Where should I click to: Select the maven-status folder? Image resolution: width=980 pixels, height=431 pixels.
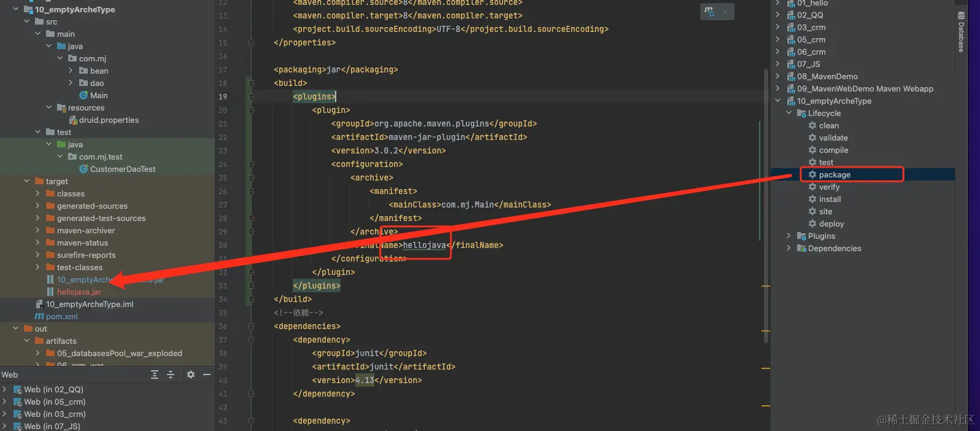pos(82,243)
